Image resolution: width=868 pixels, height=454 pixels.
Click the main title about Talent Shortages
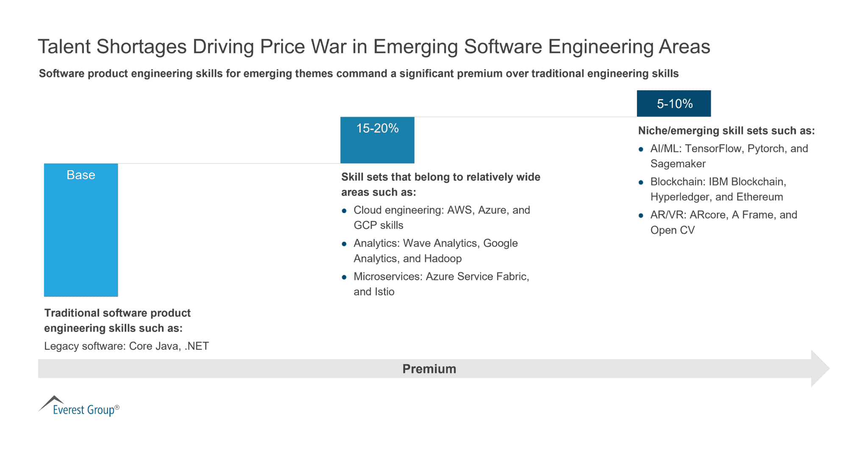pos(374,47)
